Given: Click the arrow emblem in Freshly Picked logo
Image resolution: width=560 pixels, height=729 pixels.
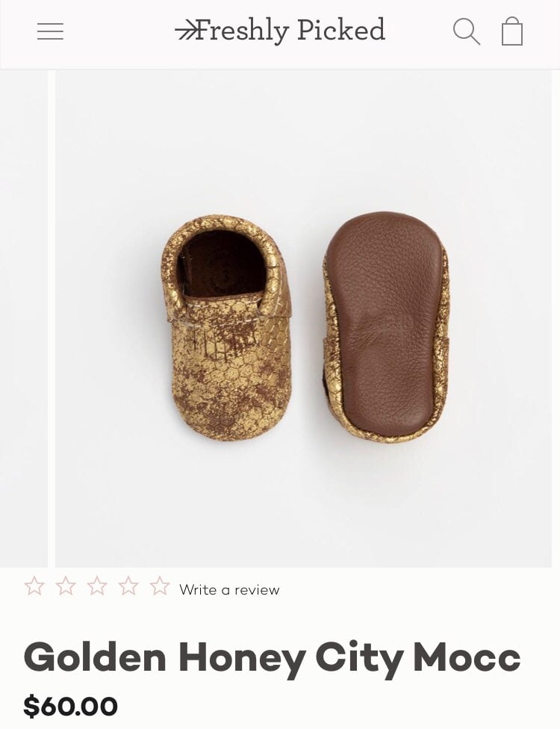Looking at the screenshot, I should coord(184,31).
